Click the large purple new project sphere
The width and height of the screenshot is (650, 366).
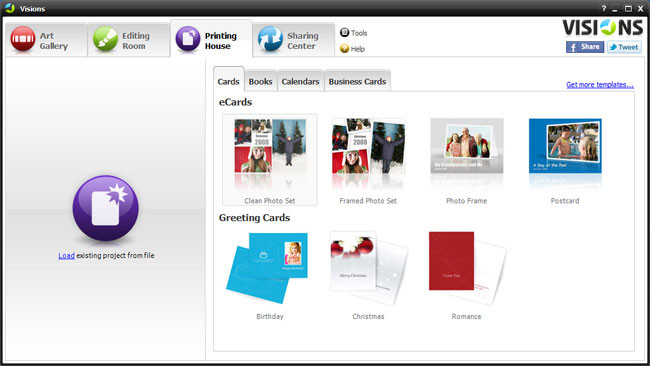[x=106, y=208]
